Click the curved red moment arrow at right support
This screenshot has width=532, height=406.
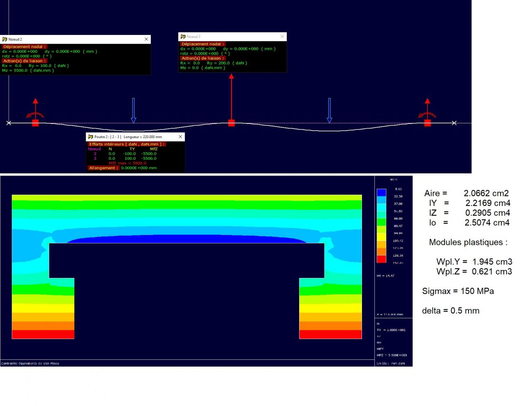[427, 115]
